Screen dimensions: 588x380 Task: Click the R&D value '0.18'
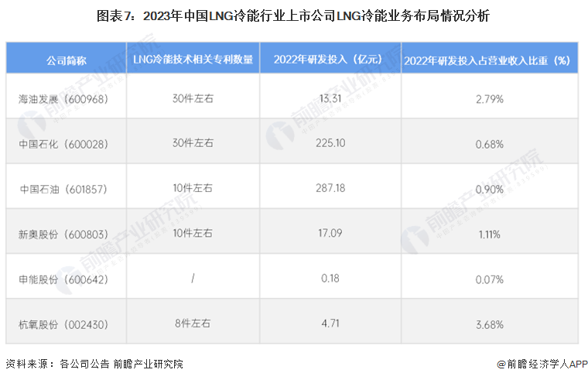330,279
